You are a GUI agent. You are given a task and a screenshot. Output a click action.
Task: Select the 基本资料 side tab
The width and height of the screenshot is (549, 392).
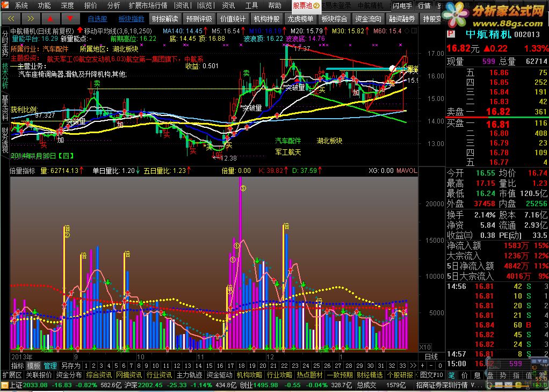pos(5,107)
